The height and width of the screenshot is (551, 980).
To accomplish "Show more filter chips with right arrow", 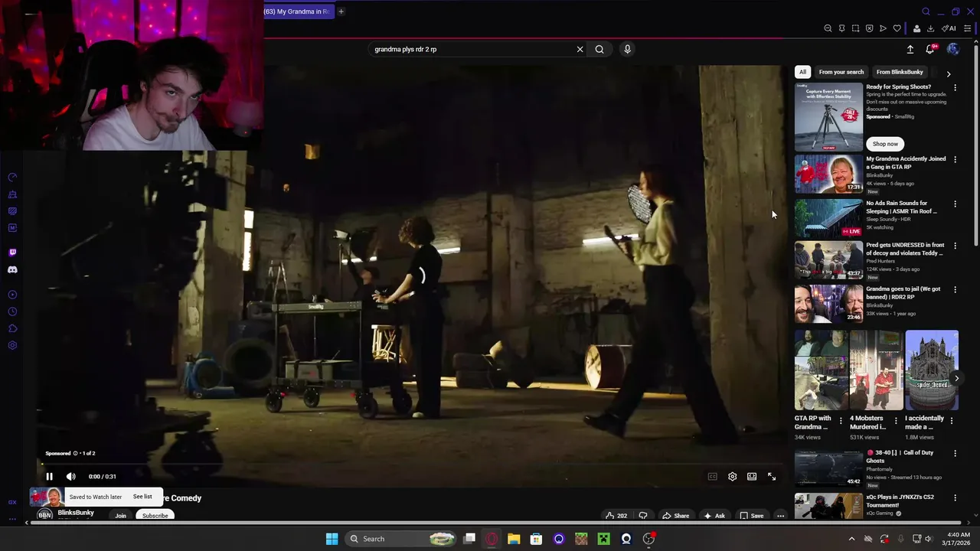I will [949, 74].
